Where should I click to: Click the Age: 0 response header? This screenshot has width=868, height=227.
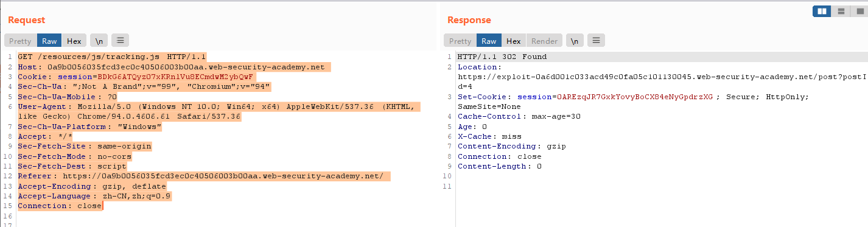pos(472,127)
